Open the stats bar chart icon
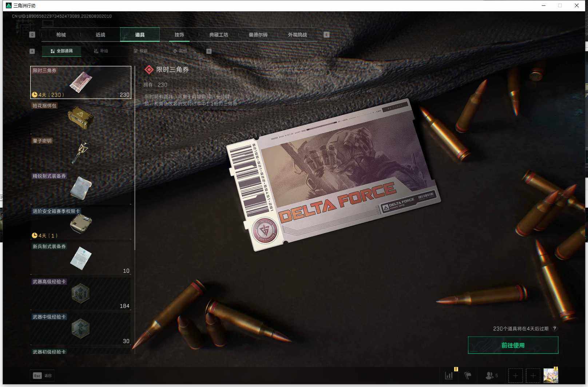 (x=449, y=375)
